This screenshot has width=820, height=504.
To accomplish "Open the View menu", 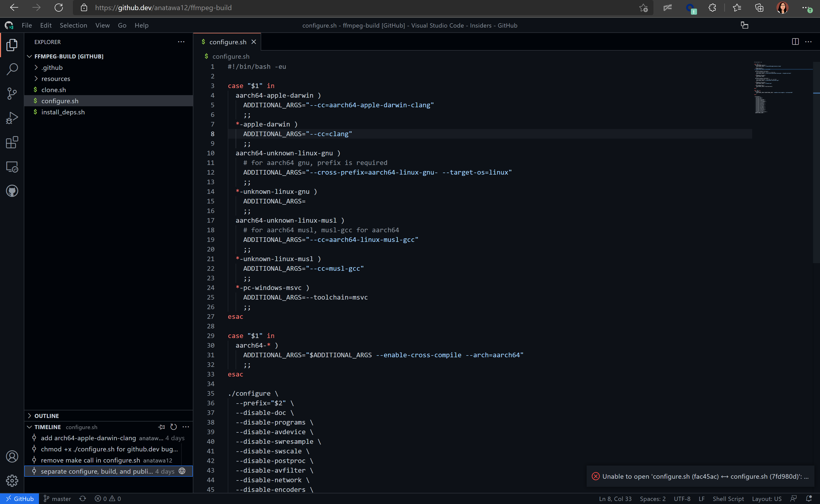I will point(102,25).
